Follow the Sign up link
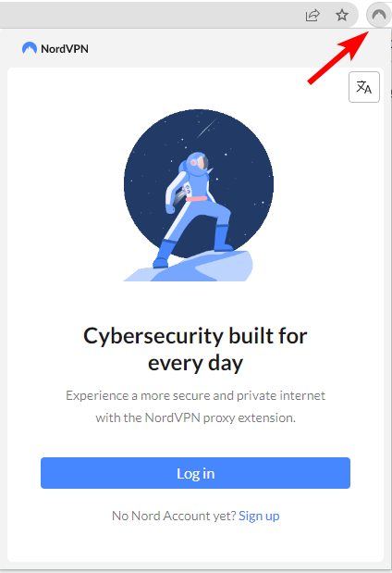The height and width of the screenshot is (573, 392). click(259, 516)
